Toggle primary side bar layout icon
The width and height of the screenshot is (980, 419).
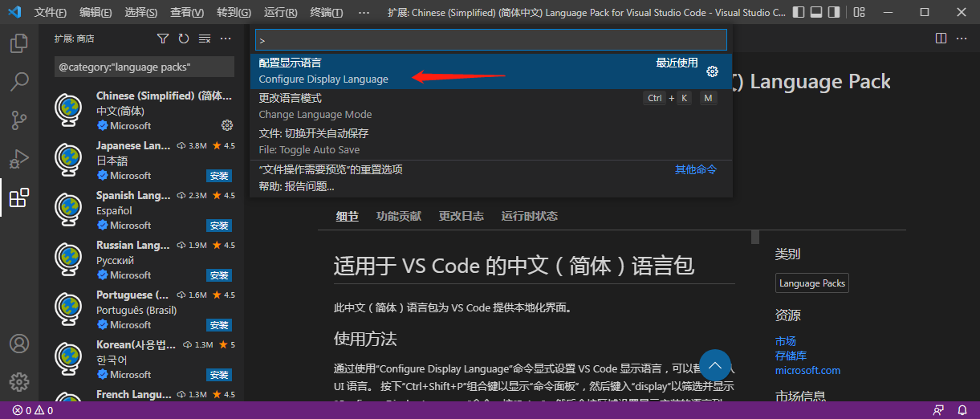click(x=798, y=12)
